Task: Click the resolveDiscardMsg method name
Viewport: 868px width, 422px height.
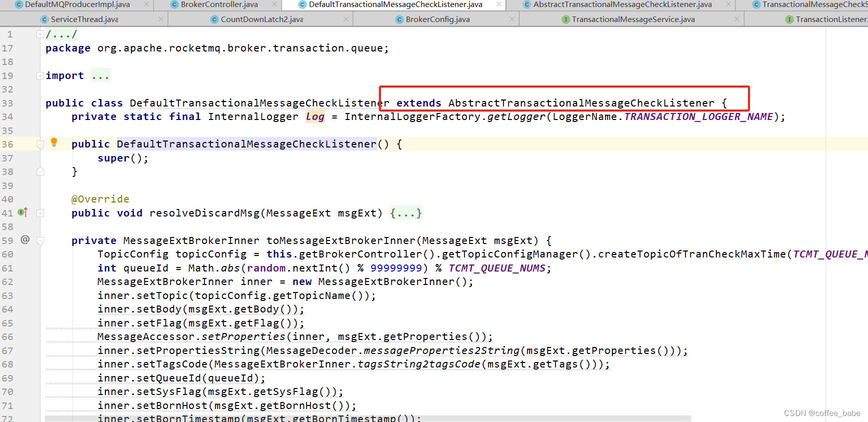Action: pos(204,213)
